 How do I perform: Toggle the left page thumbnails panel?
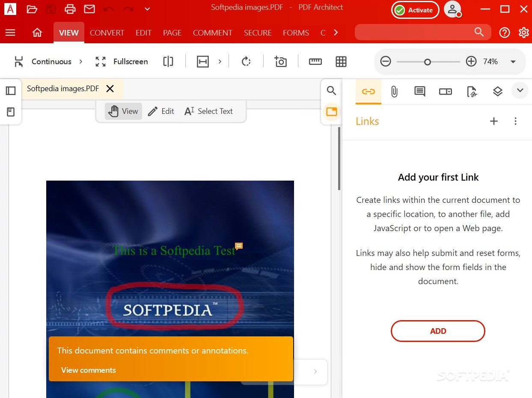point(11,91)
